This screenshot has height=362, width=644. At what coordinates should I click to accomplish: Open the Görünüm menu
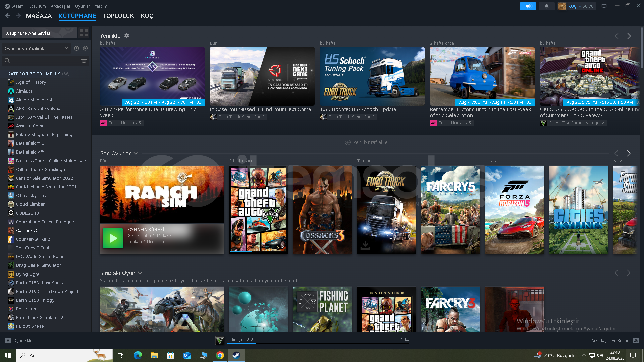click(x=37, y=6)
